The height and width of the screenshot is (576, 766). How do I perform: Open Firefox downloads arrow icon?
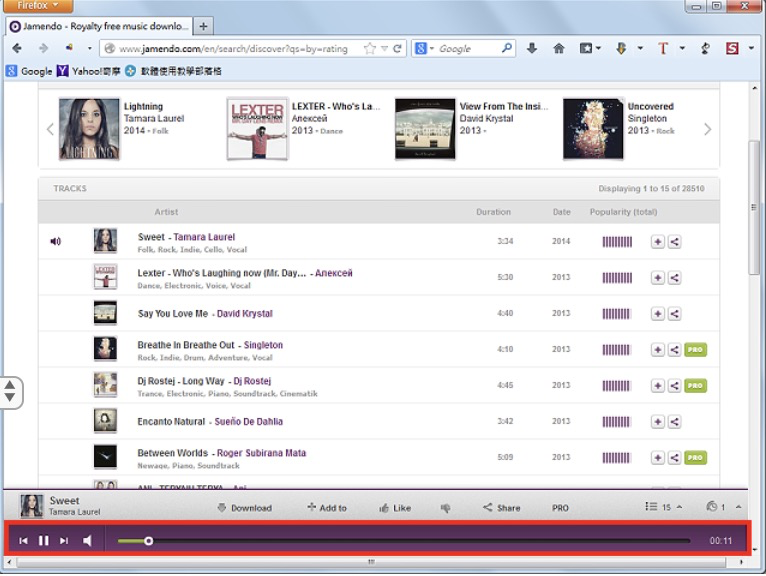[532, 48]
